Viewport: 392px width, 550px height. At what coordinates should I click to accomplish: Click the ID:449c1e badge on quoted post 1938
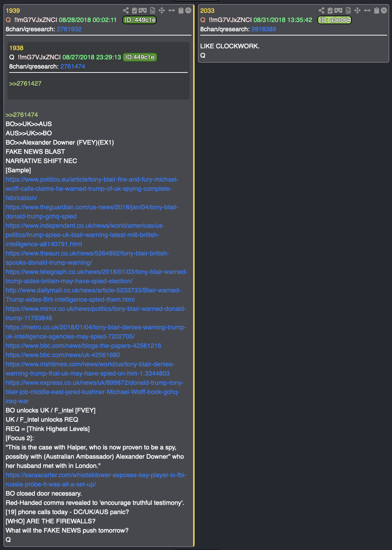(140, 57)
